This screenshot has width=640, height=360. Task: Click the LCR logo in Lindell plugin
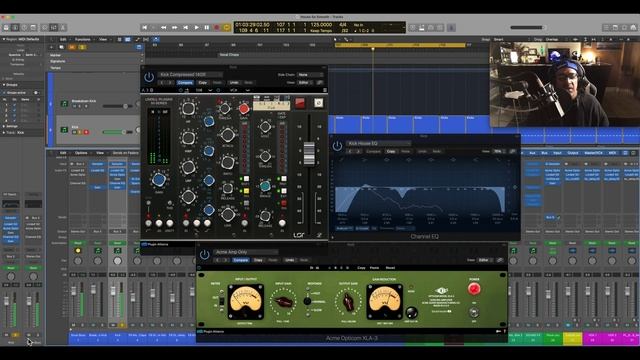(x=299, y=235)
